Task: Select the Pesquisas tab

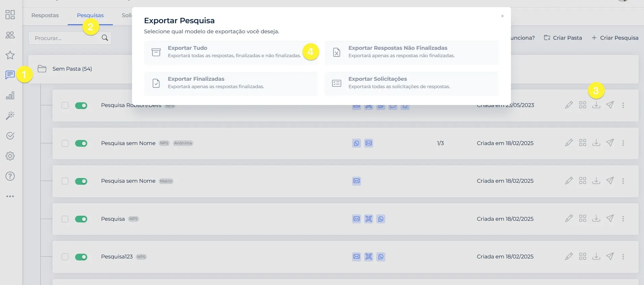Action: point(90,15)
